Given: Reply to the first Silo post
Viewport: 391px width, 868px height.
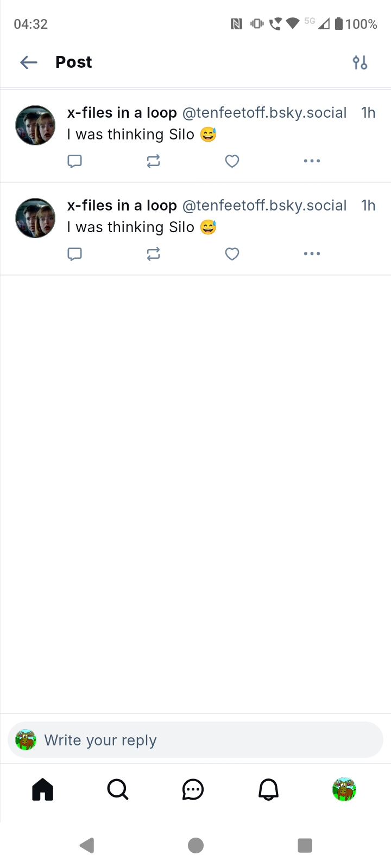Looking at the screenshot, I should pos(74,161).
